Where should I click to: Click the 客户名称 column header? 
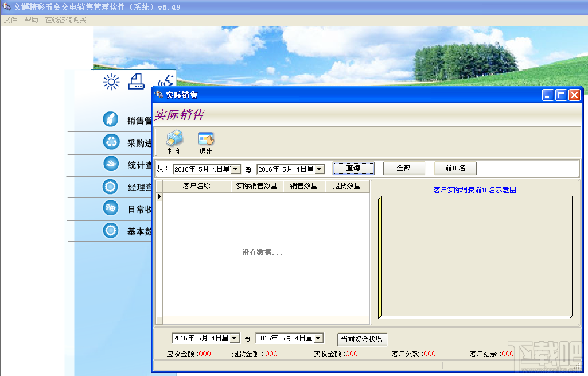point(197,186)
